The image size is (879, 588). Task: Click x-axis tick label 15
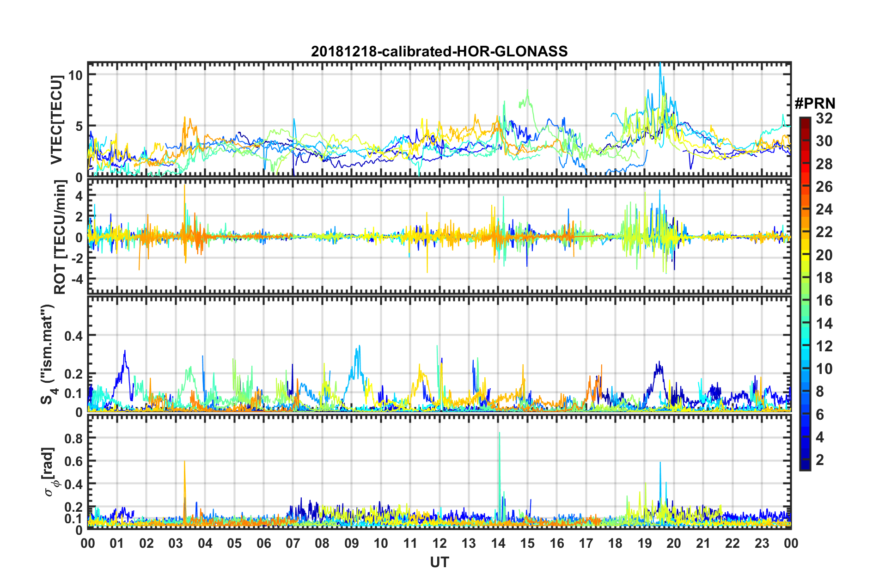[x=527, y=543]
